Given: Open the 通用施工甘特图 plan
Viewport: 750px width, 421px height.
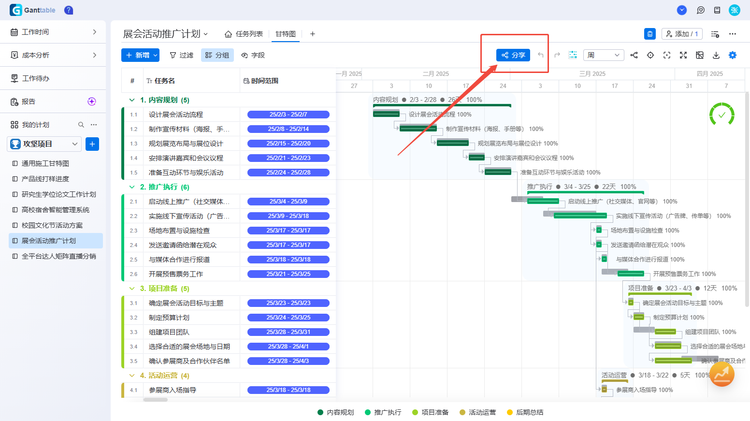Looking at the screenshot, I should (x=55, y=163).
